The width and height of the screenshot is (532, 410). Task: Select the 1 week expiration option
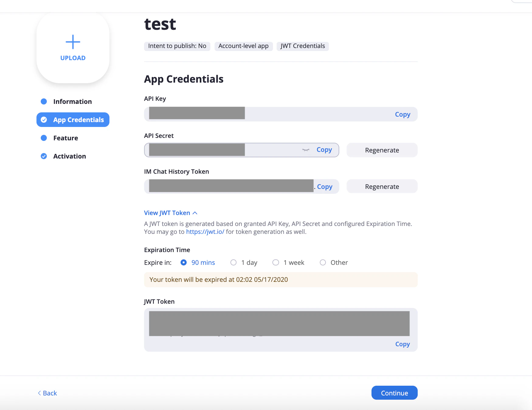276,262
